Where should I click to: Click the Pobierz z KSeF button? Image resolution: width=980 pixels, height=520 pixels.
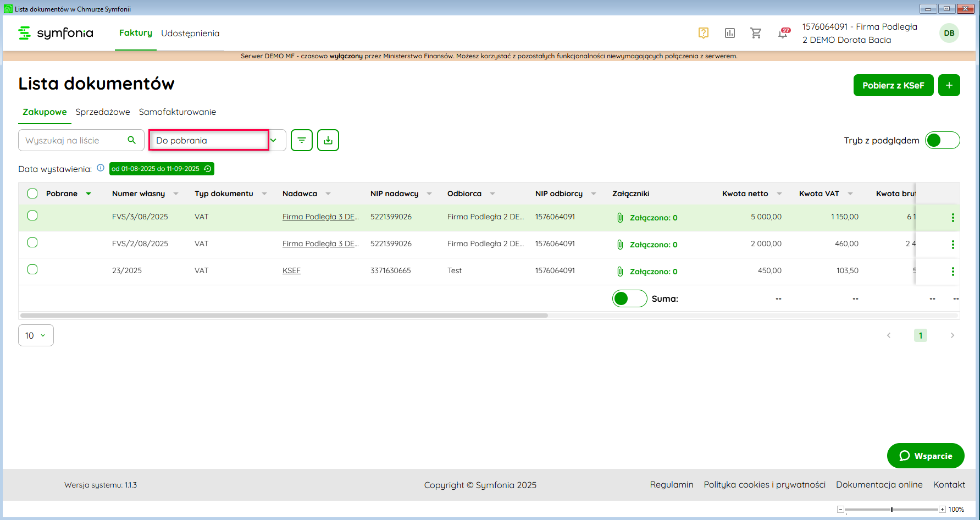893,85
